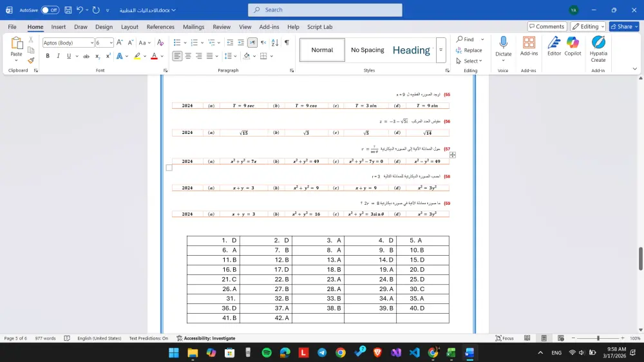Click the Redo icon

pyautogui.click(x=96, y=10)
